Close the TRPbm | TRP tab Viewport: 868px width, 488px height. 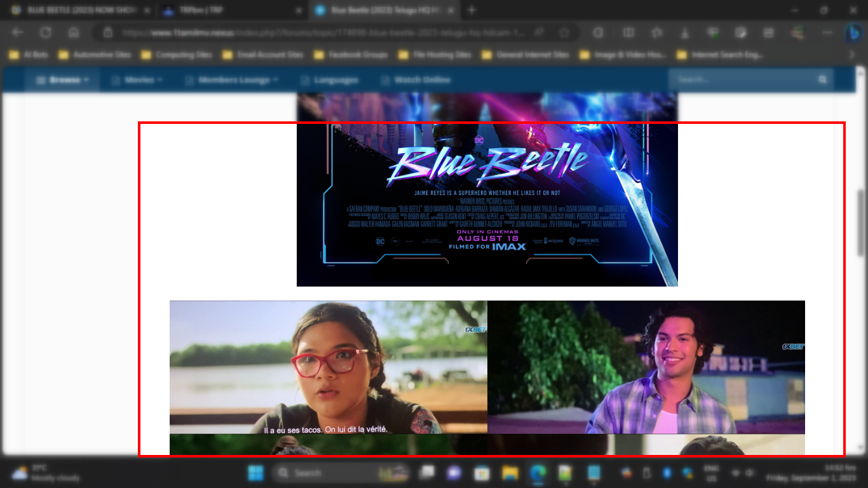tap(299, 10)
